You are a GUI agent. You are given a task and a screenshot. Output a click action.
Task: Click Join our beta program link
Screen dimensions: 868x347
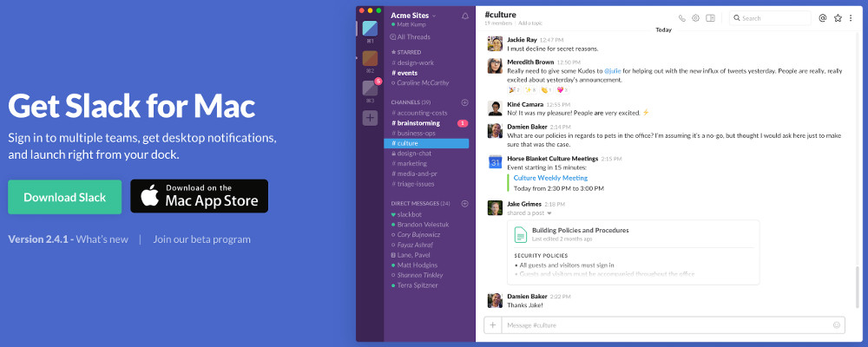pos(202,239)
